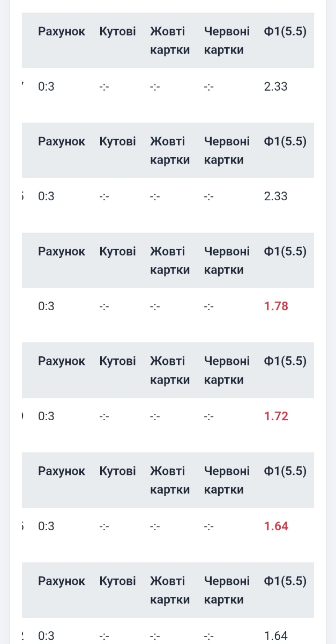Select Жовті картки header in the second table
The width and height of the screenshot is (336, 644).
coord(170,151)
